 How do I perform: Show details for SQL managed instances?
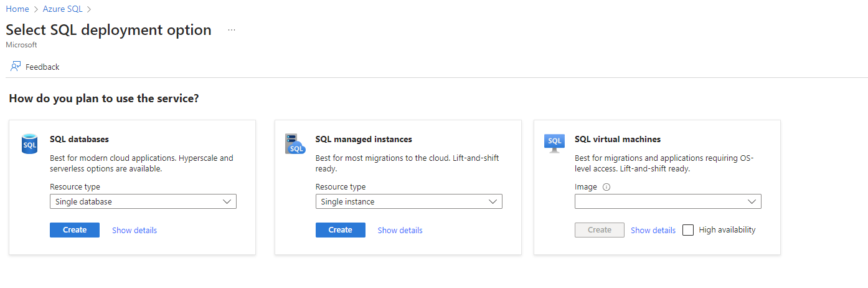(400, 230)
